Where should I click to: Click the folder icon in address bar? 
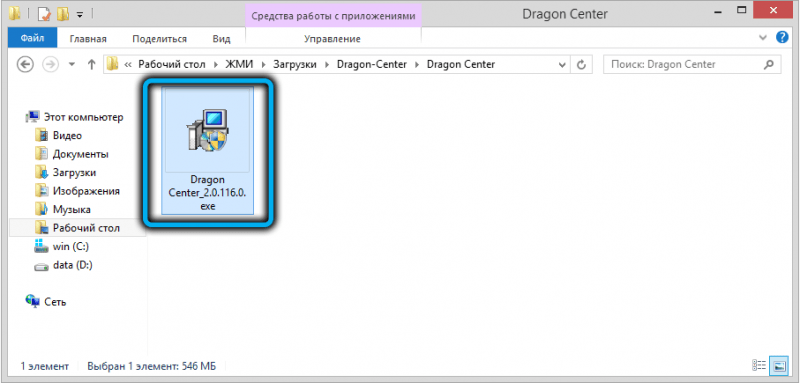point(112,64)
